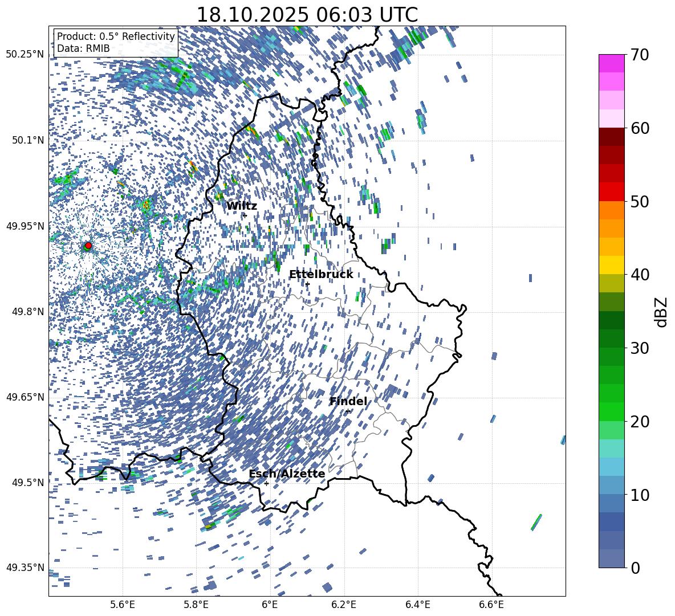Click the 6.2°E longitude label
This screenshot has width=675, height=616.
click(344, 605)
